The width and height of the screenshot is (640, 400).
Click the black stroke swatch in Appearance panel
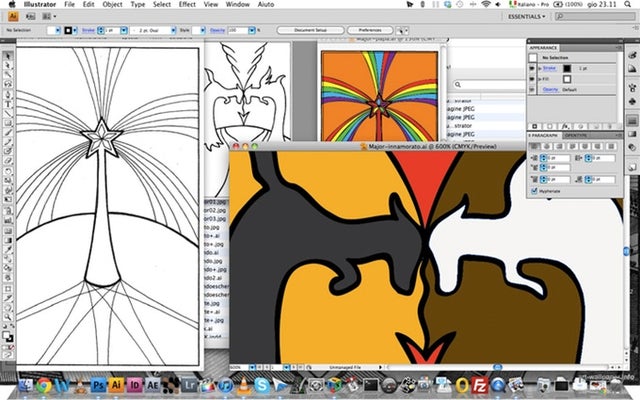[566, 68]
